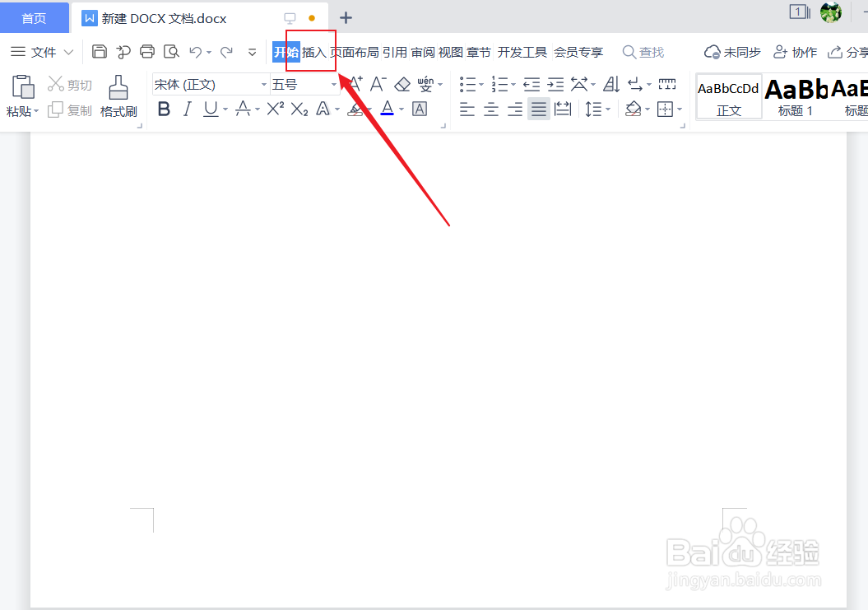This screenshot has height=610, width=868.
Task: Align text to the left
Action: (467, 109)
